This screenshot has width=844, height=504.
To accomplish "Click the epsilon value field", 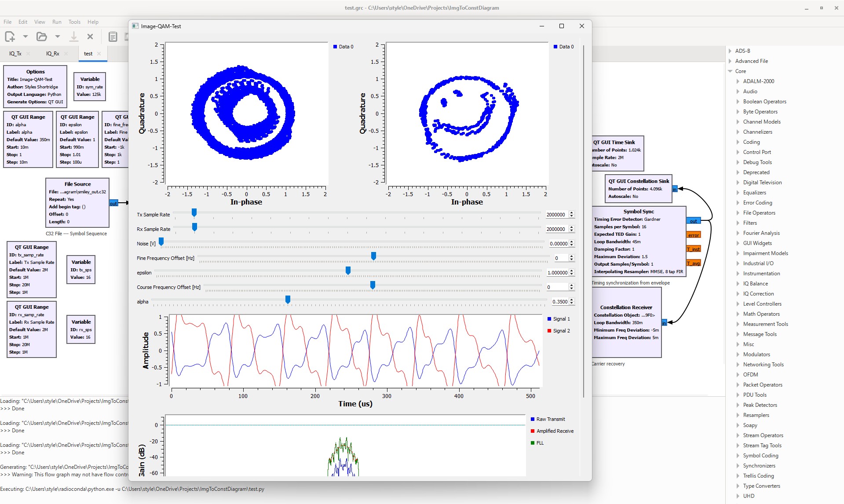I will click(557, 273).
